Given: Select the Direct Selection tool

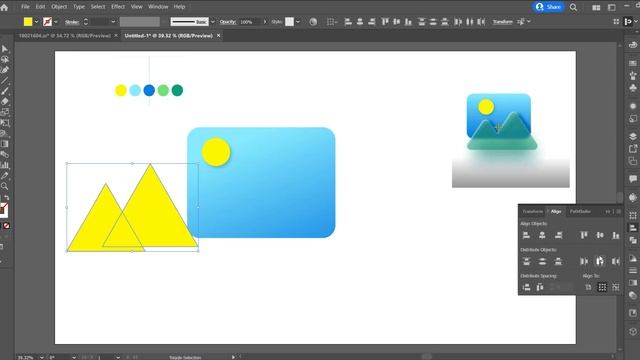Looking at the screenshot, I should [x=5, y=60].
